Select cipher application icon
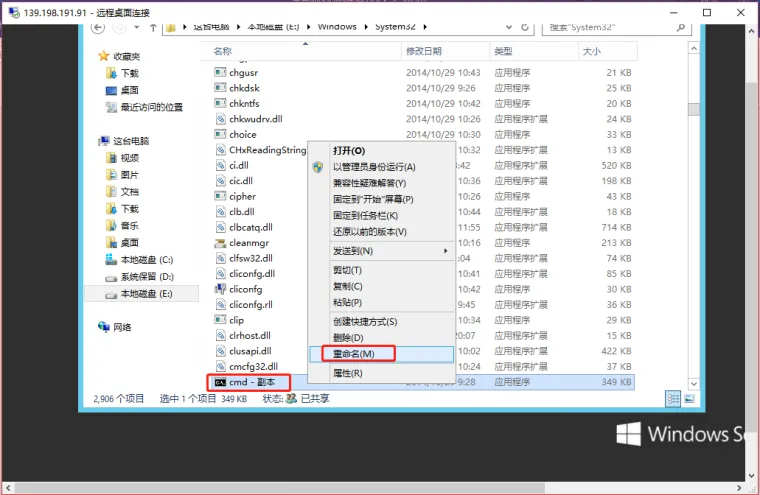Image resolution: width=760 pixels, height=495 pixels. pyautogui.click(x=220, y=196)
